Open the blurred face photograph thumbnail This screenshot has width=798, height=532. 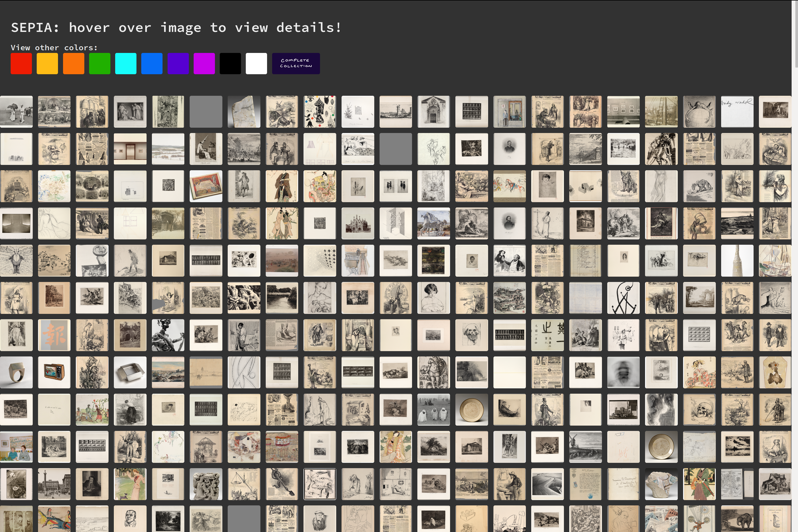(x=623, y=372)
